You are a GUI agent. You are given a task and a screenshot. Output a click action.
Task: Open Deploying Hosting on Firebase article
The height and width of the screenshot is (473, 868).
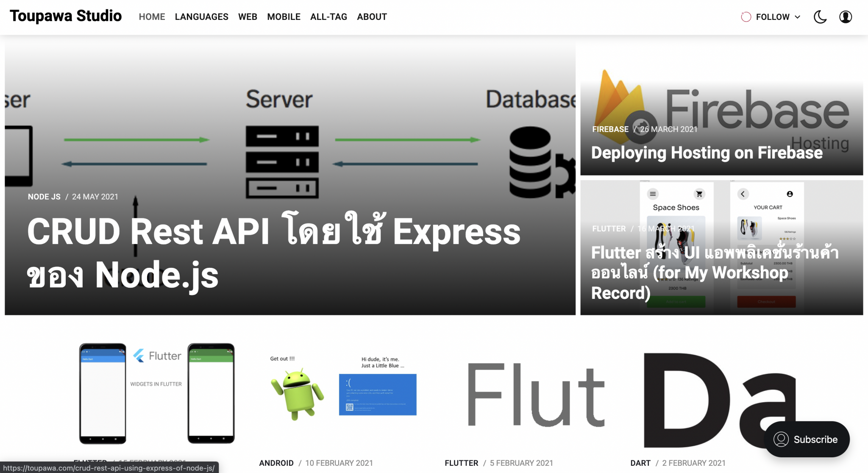[x=707, y=153]
